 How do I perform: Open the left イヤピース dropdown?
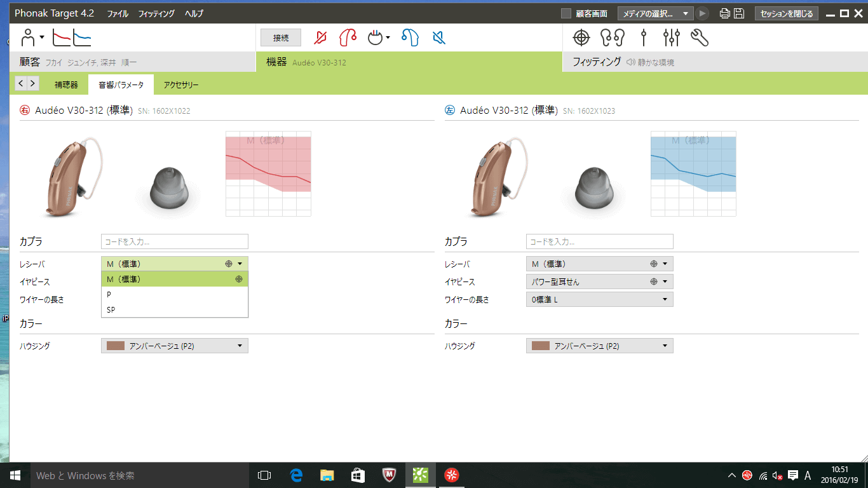pos(600,281)
